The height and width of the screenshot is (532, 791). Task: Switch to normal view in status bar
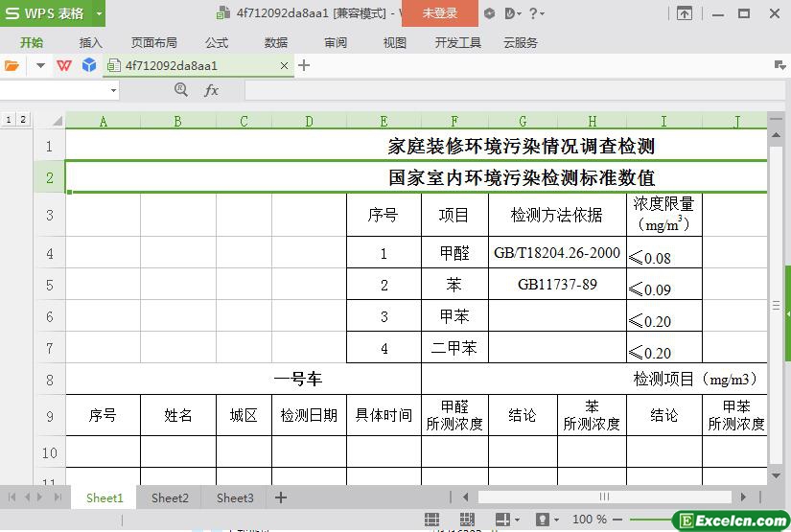(x=432, y=520)
